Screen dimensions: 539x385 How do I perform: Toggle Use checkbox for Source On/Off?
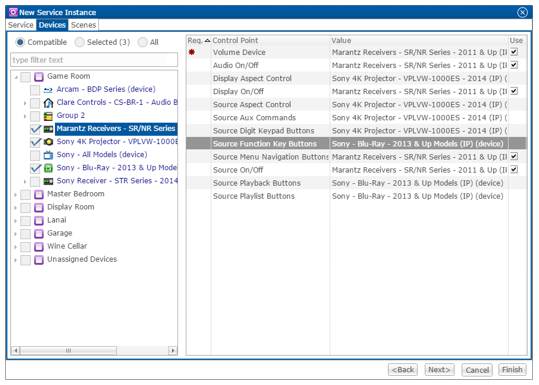point(514,169)
